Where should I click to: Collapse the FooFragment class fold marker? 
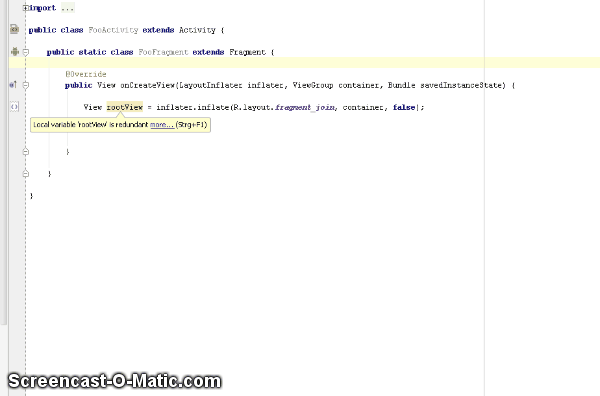pos(26,52)
